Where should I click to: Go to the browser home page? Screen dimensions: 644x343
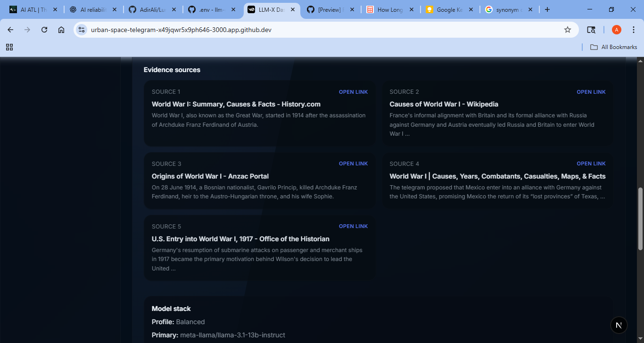61,30
